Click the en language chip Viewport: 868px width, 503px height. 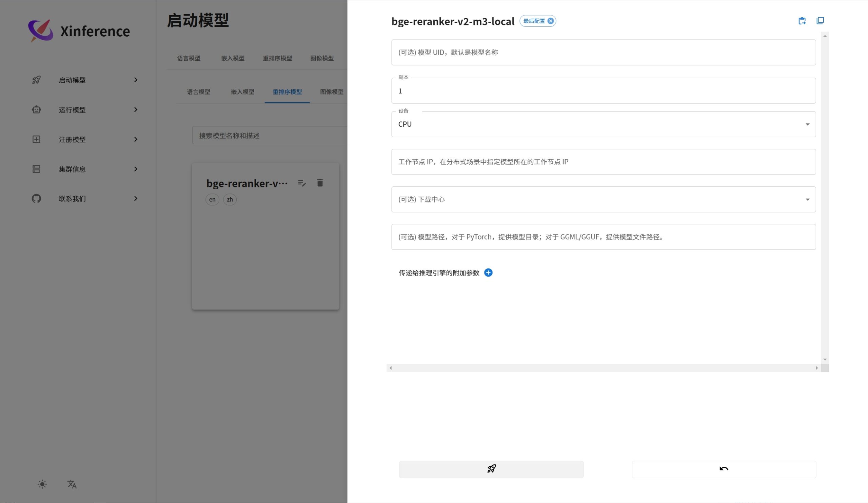pos(212,200)
